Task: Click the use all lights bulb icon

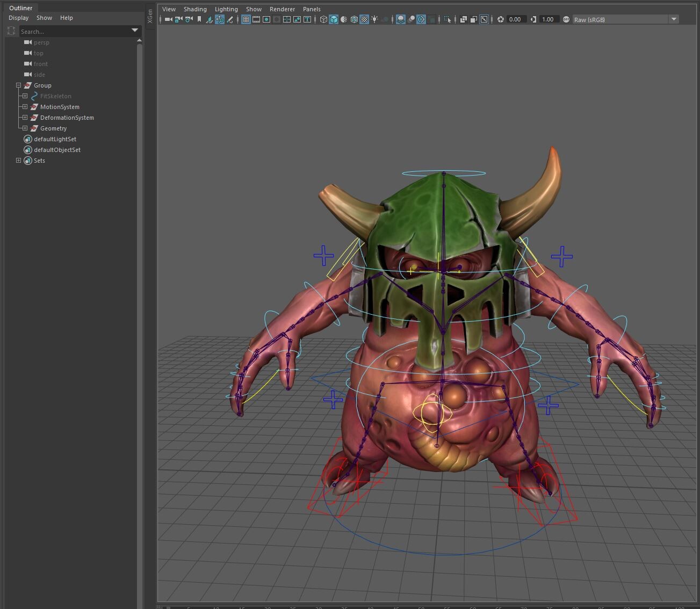Action: pos(374,19)
